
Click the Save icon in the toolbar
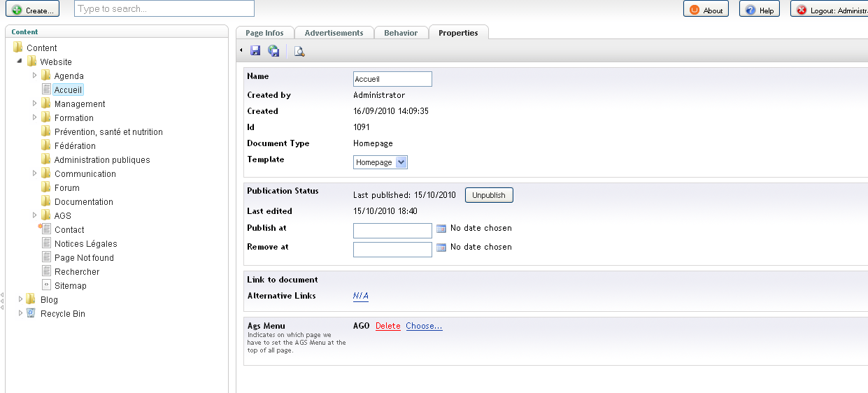click(x=255, y=51)
